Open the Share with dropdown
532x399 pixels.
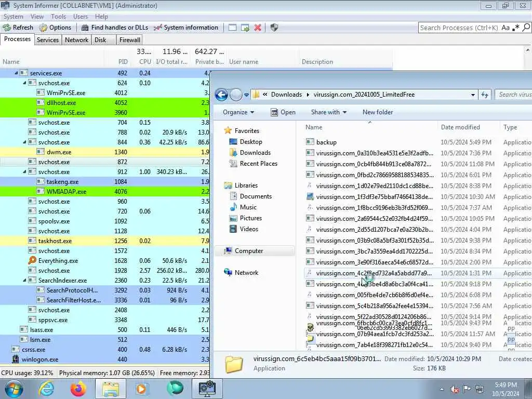(329, 112)
